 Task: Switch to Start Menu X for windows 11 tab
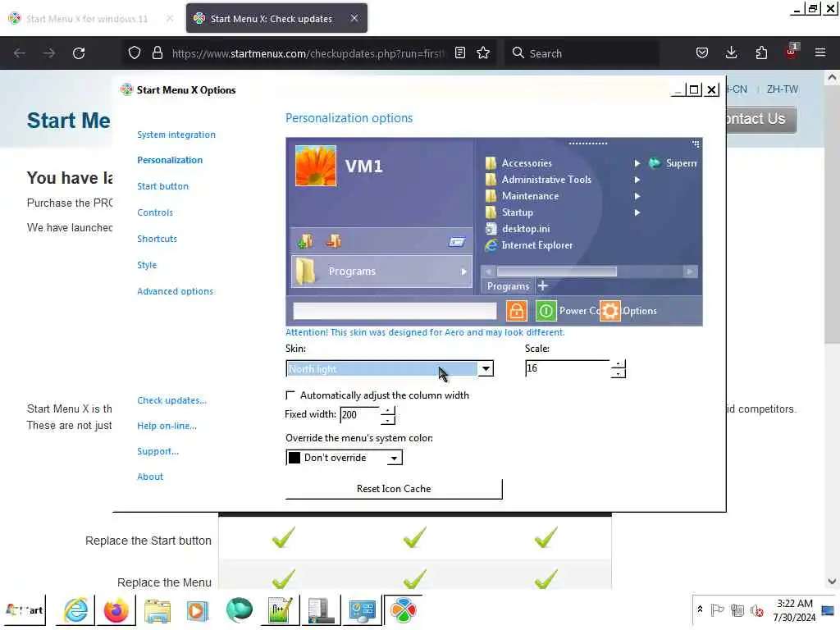click(86, 19)
